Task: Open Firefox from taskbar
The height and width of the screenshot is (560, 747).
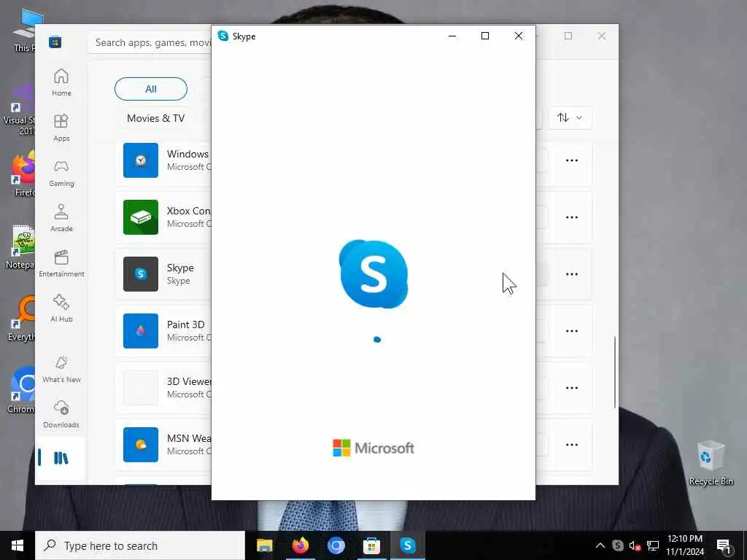Action: click(300, 545)
